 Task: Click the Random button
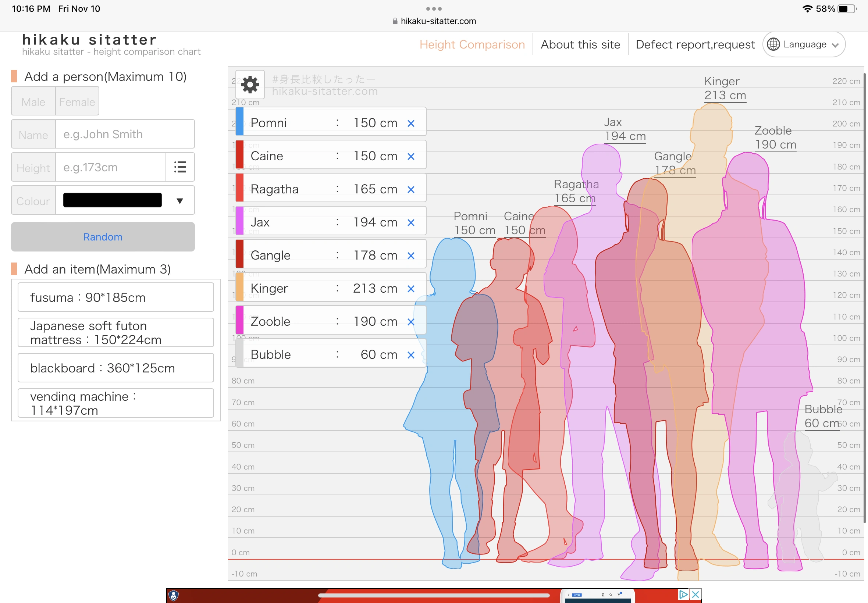pyautogui.click(x=102, y=237)
